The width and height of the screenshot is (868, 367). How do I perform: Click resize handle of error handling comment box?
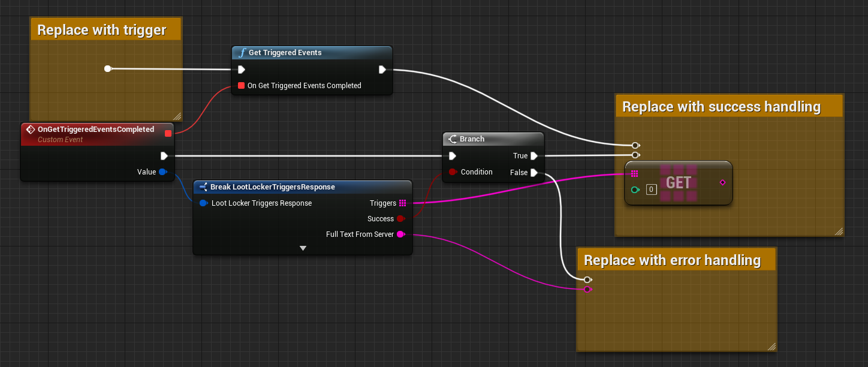[771, 346]
